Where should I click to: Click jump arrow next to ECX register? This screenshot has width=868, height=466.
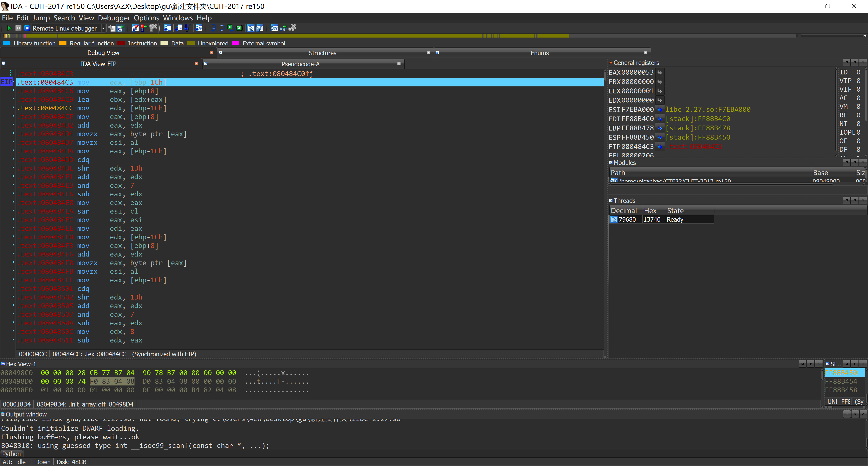click(659, 91)
